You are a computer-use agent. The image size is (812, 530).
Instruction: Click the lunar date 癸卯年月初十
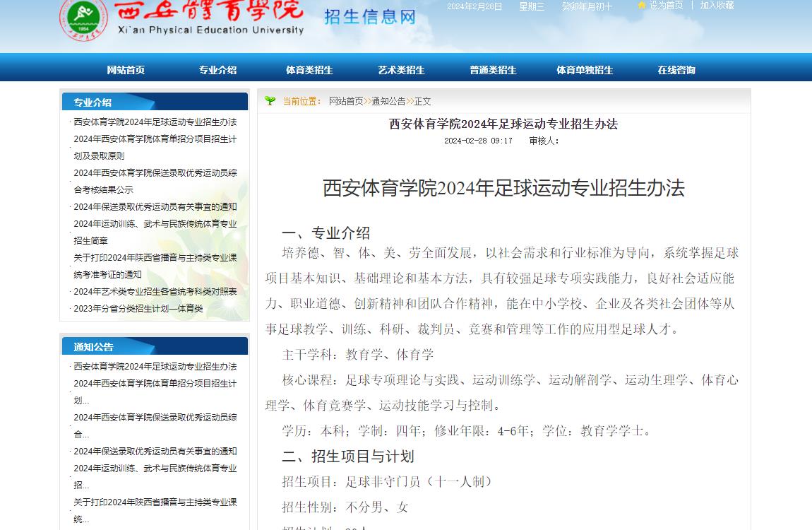(587, 7)
